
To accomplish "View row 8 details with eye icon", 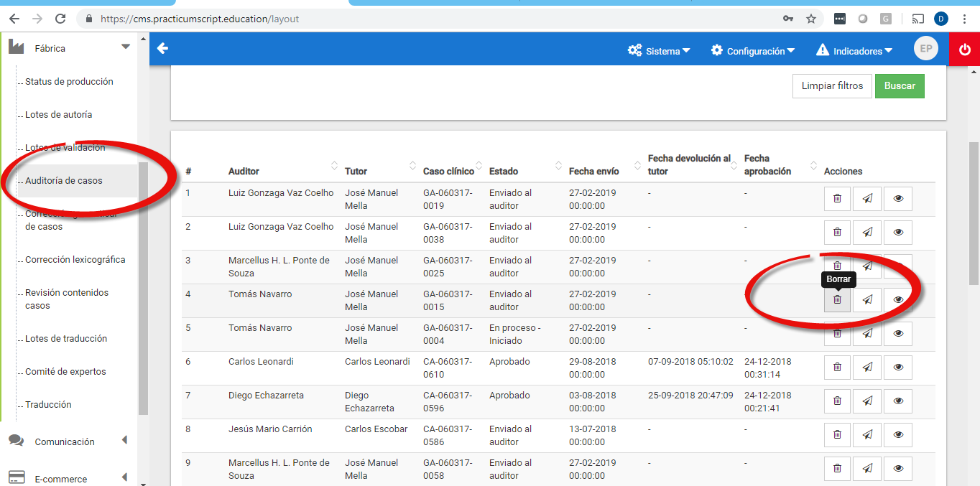I will 898,434.
